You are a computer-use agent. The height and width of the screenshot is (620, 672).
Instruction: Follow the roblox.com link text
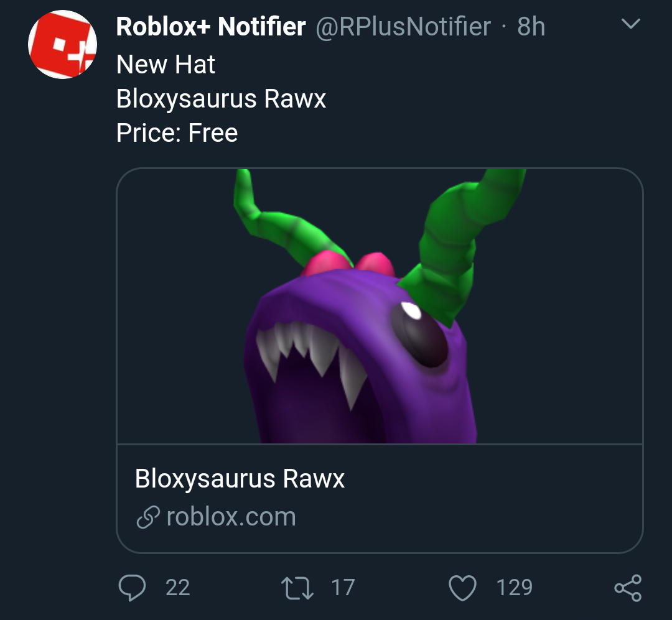pos(231,517)
